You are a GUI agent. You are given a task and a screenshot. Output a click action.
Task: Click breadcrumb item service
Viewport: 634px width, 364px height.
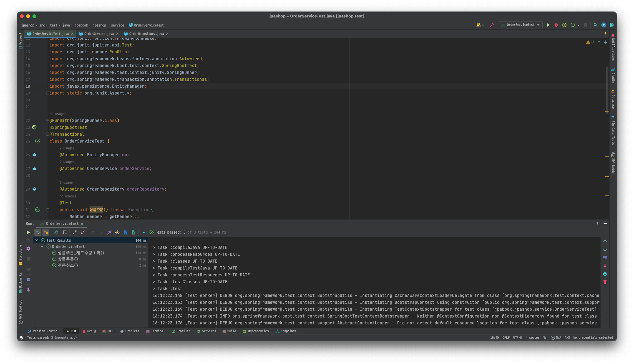point(117,25)
